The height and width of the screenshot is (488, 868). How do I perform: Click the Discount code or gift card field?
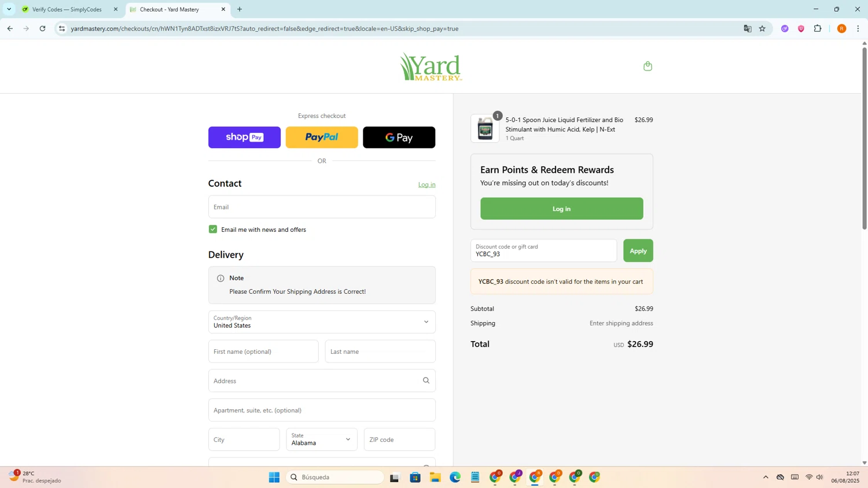[543, 250]
